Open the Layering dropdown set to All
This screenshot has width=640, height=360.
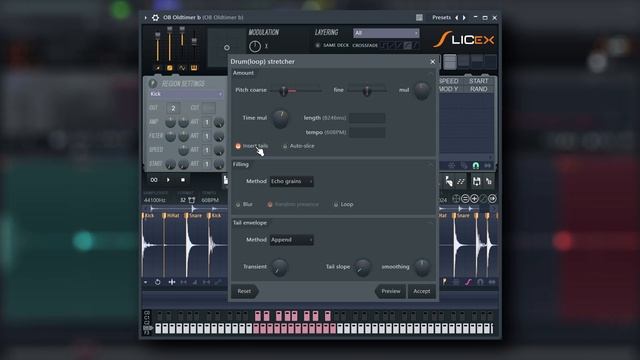[386, 33]
